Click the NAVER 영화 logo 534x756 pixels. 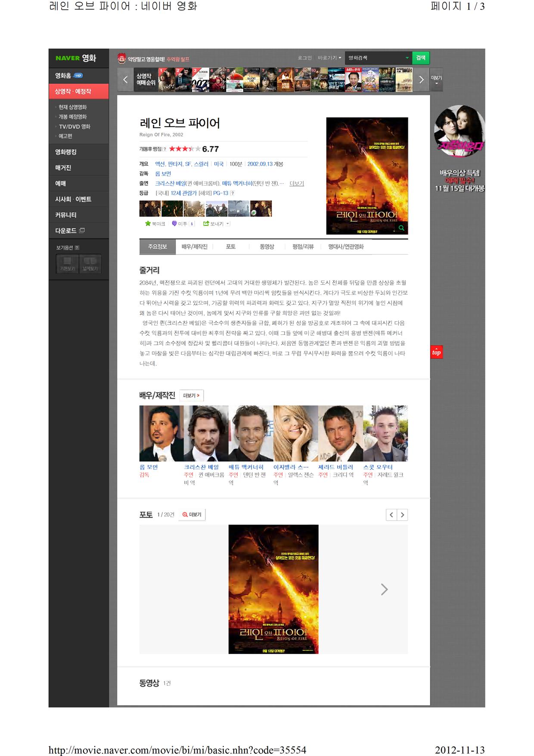click(76, 58)
